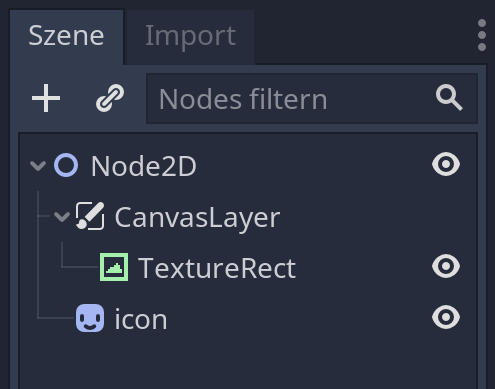Viewport: 495px width, 389px height.
Task: Select the root Node2D label
Action: [x=144, y=166]
